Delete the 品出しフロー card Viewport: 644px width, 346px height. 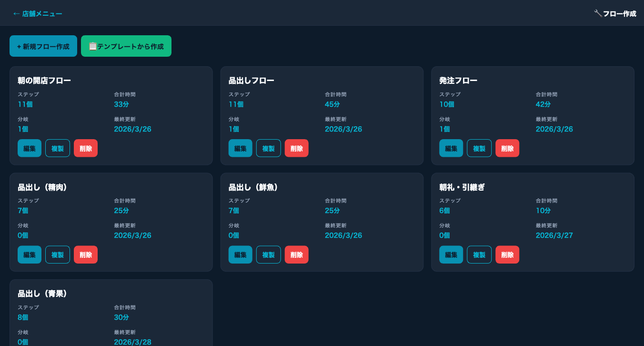(x=297, y=148)
